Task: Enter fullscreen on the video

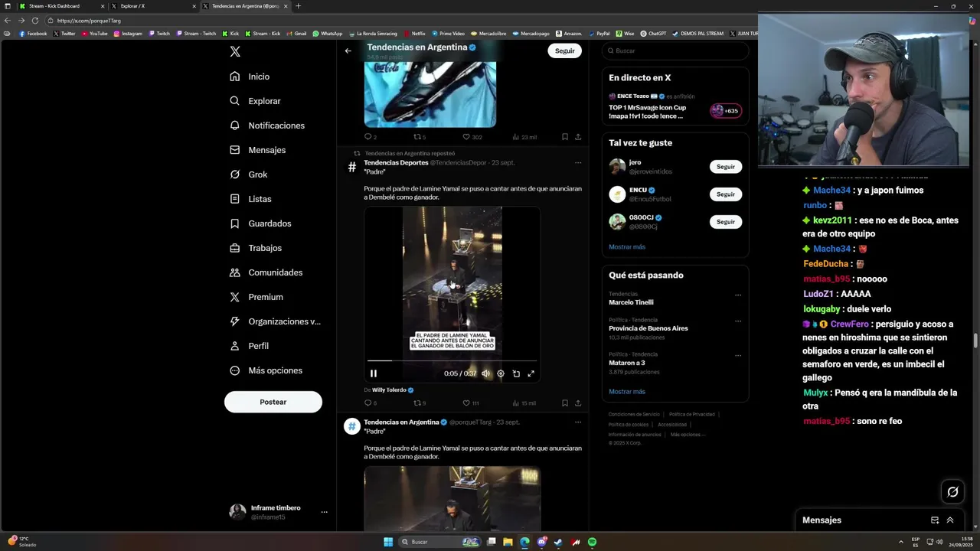Action: (531, 373)
